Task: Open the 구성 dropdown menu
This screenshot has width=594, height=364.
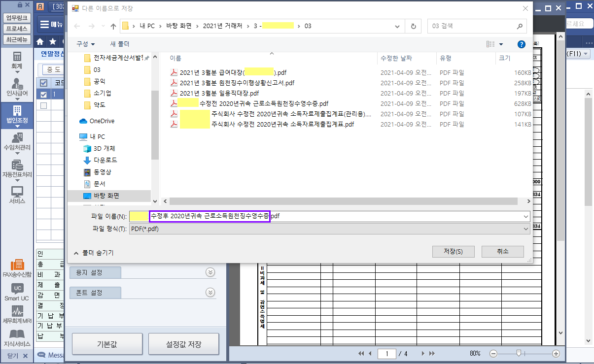Action: 85,44
